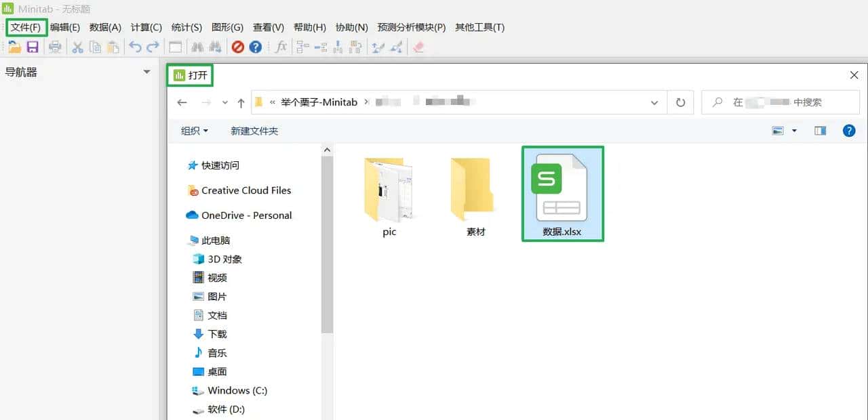
Task: Click the 新建文件夹 button
Action: tap(255, 131)
